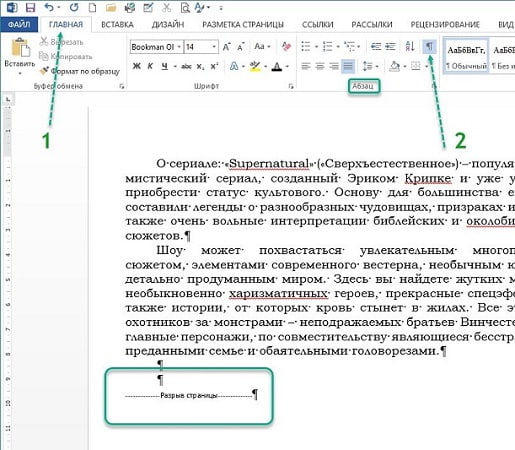This screenshot has height=450, width=515.
Task: Align text right icon
Action: [334, 66]
